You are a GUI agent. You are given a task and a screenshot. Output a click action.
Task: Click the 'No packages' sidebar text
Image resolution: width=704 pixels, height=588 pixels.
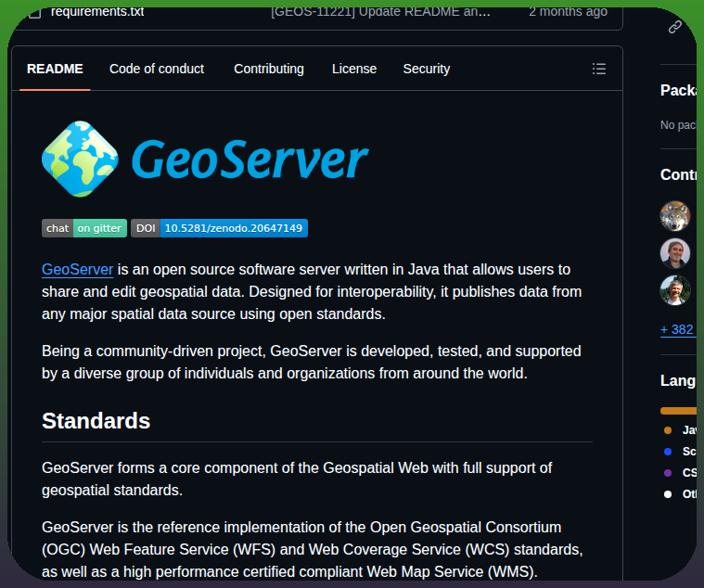(x=678, y=125)
